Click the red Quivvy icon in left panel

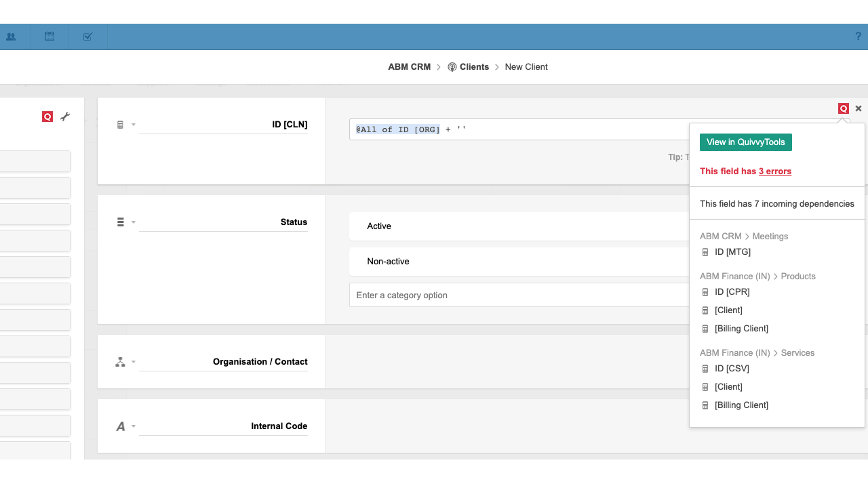click(47, 117)
